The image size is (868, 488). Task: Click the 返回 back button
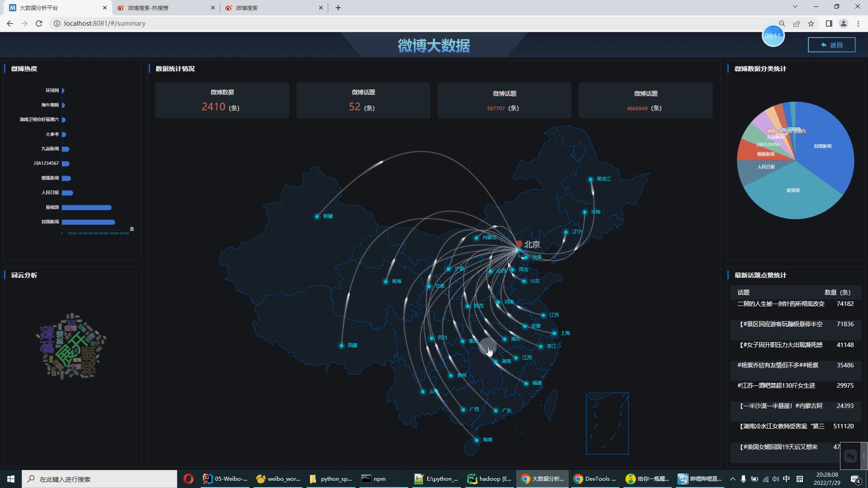(831, 45)
